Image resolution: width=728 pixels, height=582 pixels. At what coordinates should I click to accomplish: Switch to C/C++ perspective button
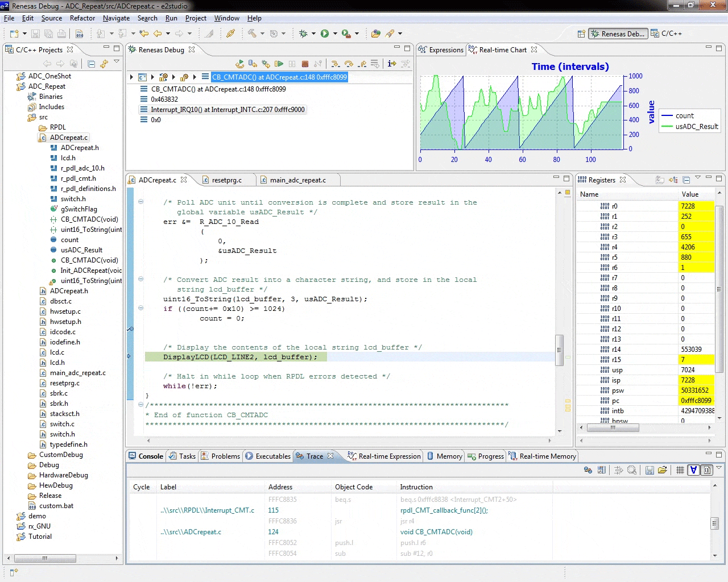coord(666,34)
